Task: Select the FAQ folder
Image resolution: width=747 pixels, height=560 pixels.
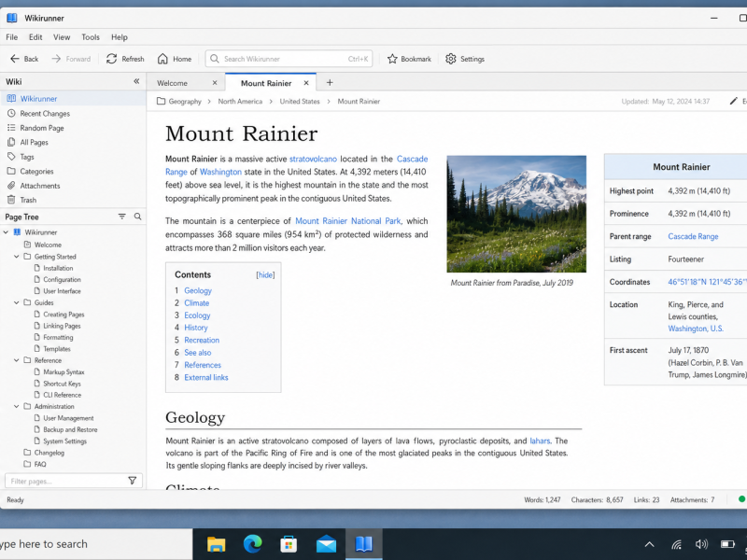Action: 35,464
